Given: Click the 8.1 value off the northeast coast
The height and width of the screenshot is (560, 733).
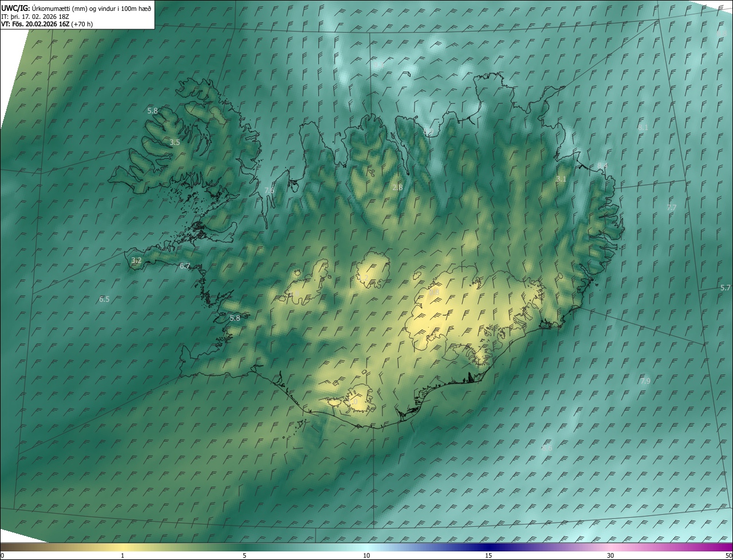Looking at the screenshot, I should [x=643, y=127].
